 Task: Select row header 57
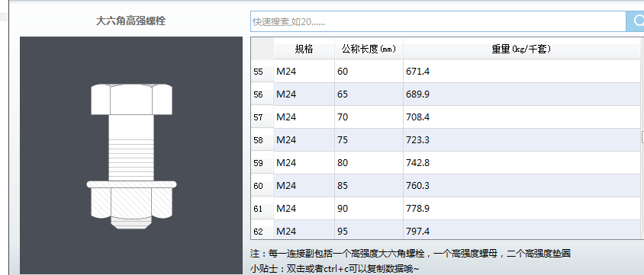coord(262,117)
